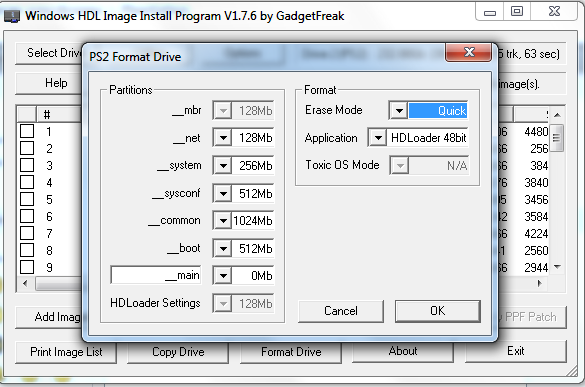Click the 1024Mb __common size value
The height and width of the screenshot is (387, 585).
253,221
